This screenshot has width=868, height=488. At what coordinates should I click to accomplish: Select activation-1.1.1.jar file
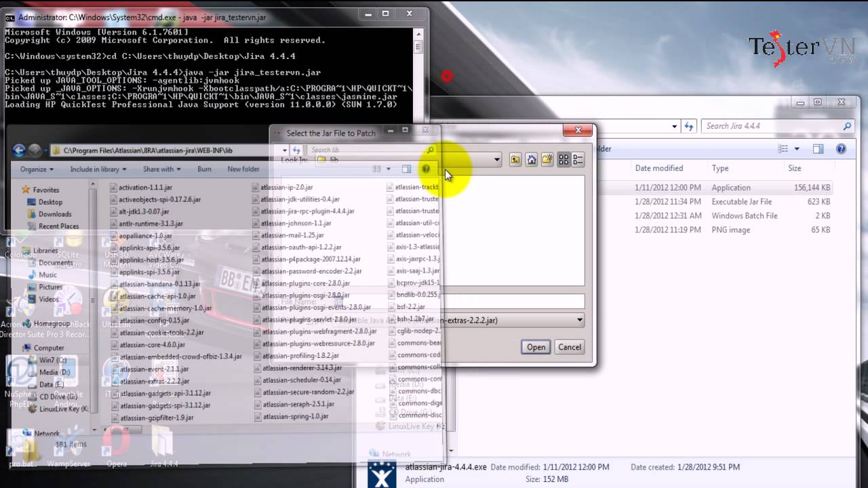point(144,188)
